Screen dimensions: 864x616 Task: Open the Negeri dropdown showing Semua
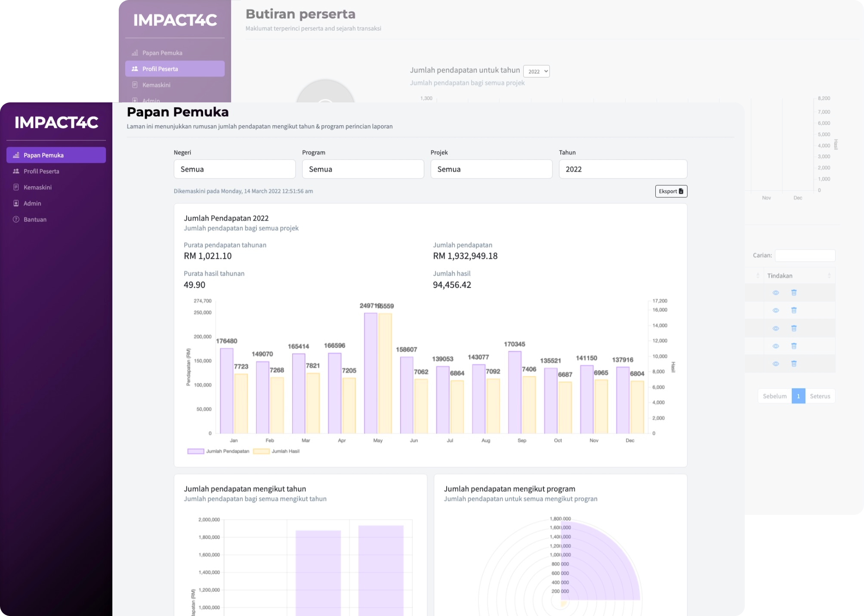tap(235, 169)
